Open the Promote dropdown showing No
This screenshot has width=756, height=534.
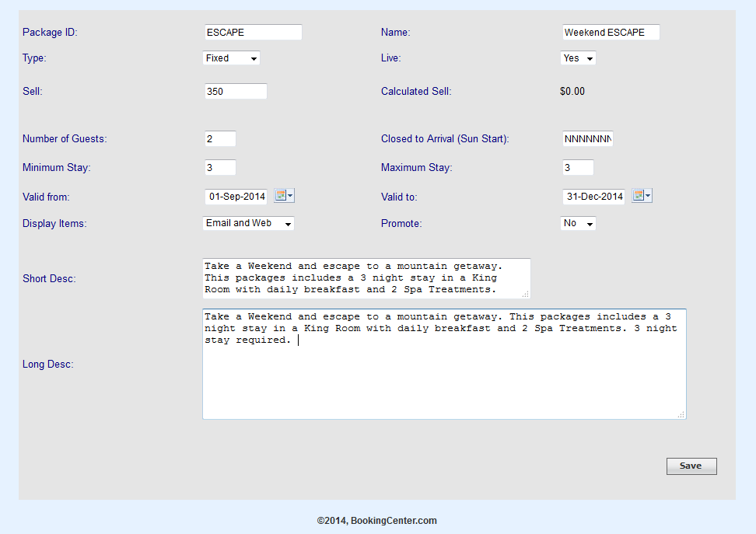pos(578,223)
